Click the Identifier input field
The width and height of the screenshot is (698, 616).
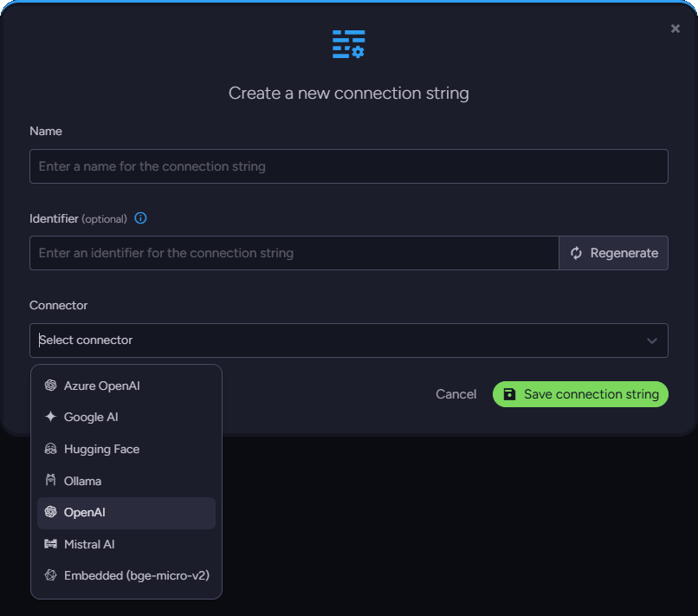294,253
